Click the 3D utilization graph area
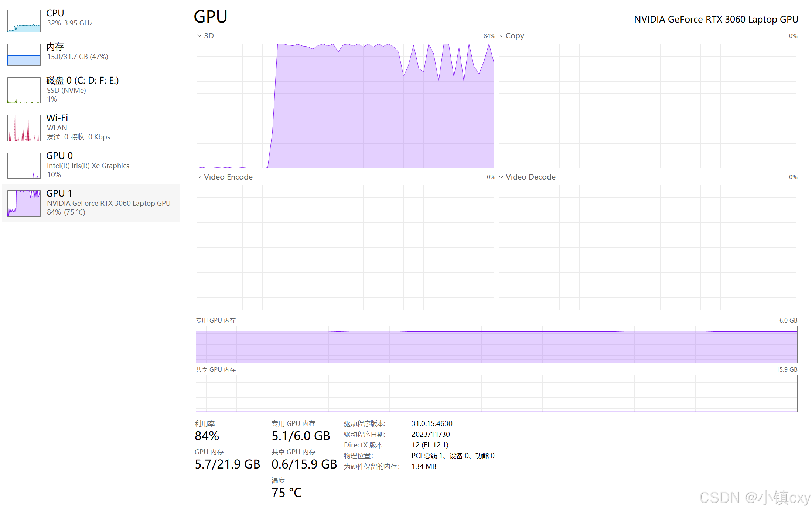 [345, 106]
